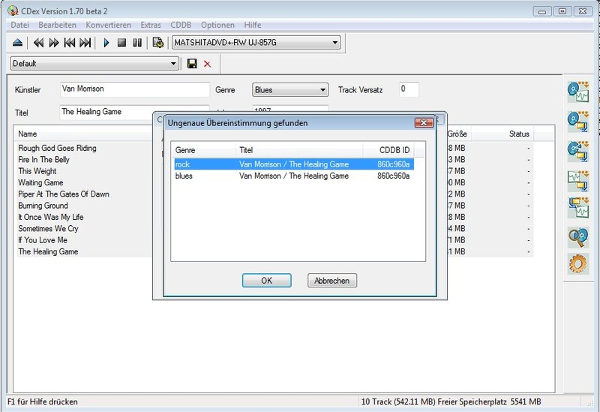Open the Datei menu
600x412 pixels.
[x=20, y=25]
